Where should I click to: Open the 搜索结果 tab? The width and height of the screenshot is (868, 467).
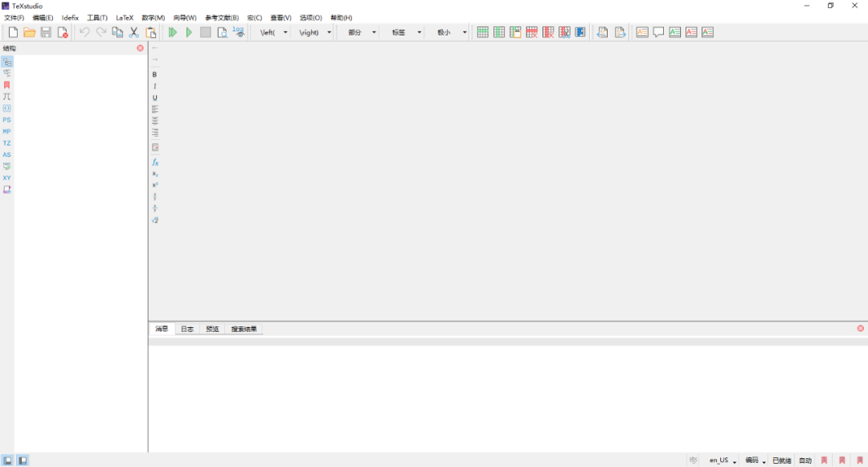coord(244,329)
